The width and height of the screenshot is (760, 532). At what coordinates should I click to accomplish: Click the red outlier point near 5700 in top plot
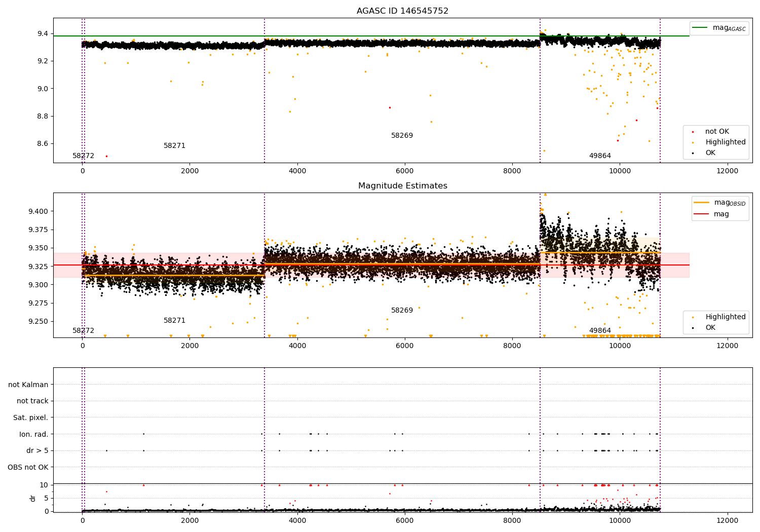(390, 107)
